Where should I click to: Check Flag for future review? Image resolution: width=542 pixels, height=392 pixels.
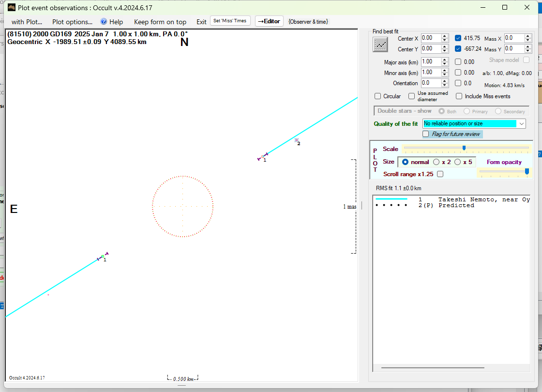[426, 134]
